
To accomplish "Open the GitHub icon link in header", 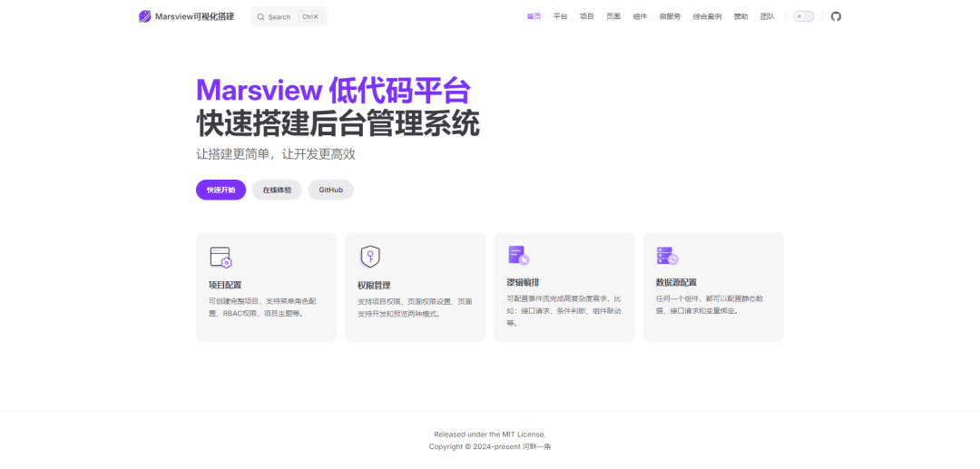I will pyautogui.click(x=836, y=16).
